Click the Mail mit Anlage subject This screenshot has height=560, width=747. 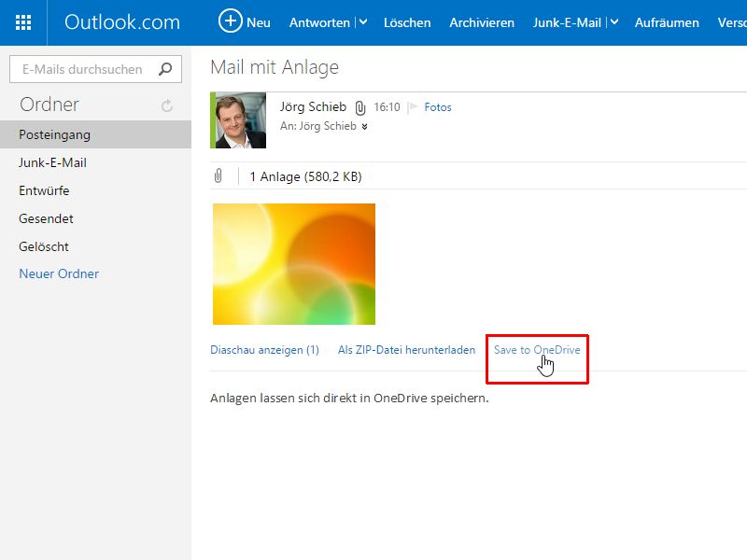coord(275,67)
